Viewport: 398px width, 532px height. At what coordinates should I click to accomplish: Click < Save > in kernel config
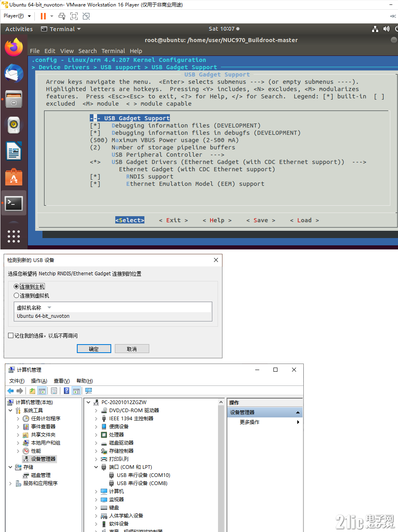click(x=261, y=220)
